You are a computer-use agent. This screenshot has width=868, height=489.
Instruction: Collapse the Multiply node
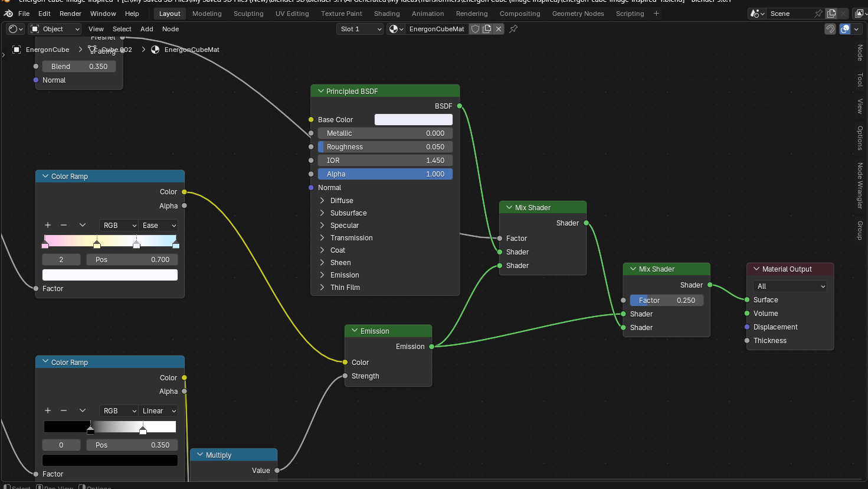pyautogui.click(x=200, y=455)
